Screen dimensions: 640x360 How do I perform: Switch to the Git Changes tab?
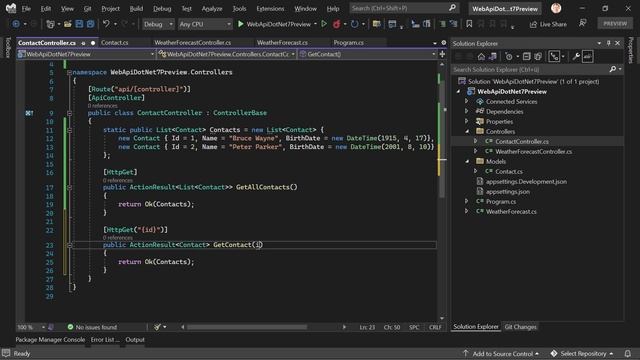(x=520, y=327)
